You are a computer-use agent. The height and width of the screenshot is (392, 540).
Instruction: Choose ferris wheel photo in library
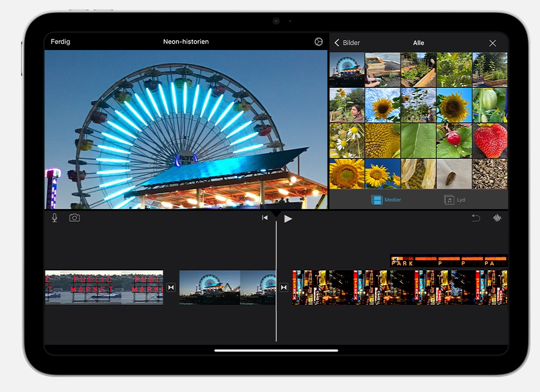pyautogui.click(x=347, y=70)
